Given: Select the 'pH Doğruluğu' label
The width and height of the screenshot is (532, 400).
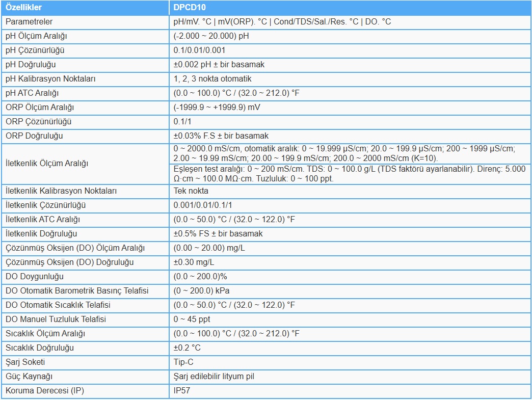Looking at the screenshot, I should coord(31,65).
